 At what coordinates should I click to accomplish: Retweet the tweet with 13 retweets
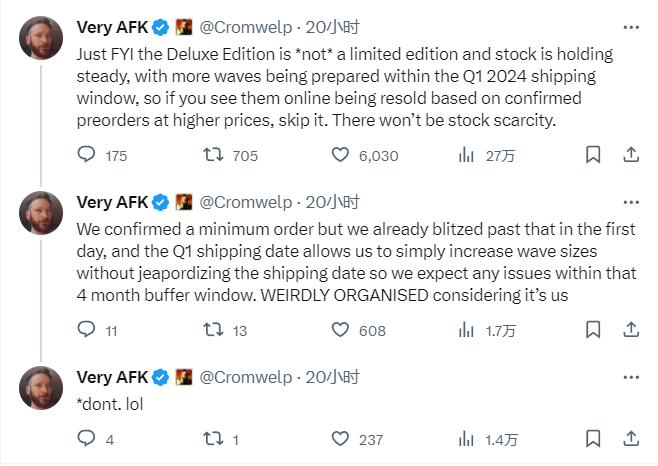(213, 330)
